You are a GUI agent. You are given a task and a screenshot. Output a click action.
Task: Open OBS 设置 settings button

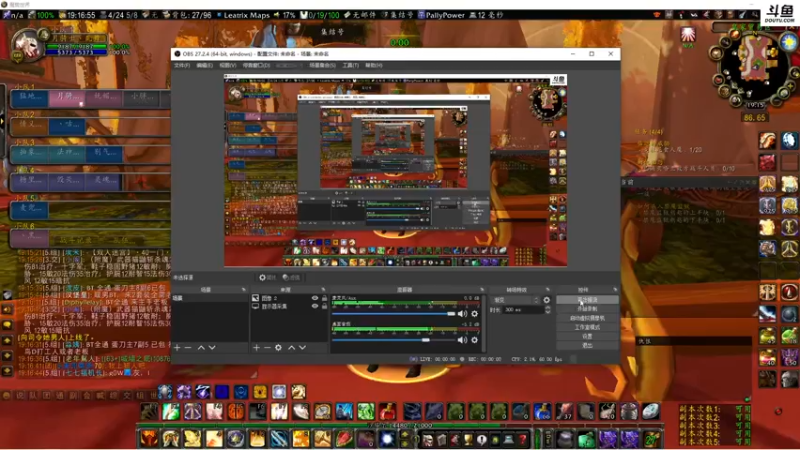pos(587,337)
